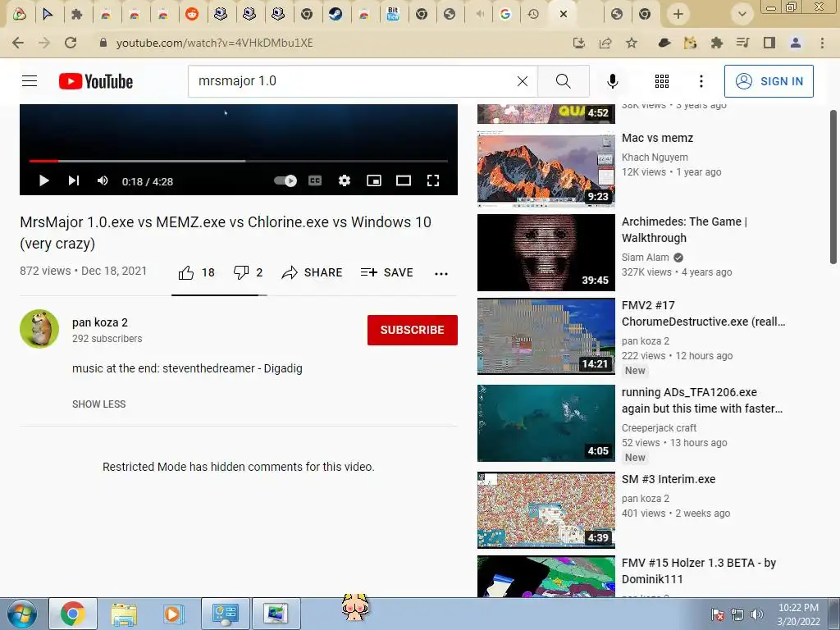
Task: Open FMV2 #17 ChorumeDestructive.exe thumbnail
Action: [x=546, y=336]
